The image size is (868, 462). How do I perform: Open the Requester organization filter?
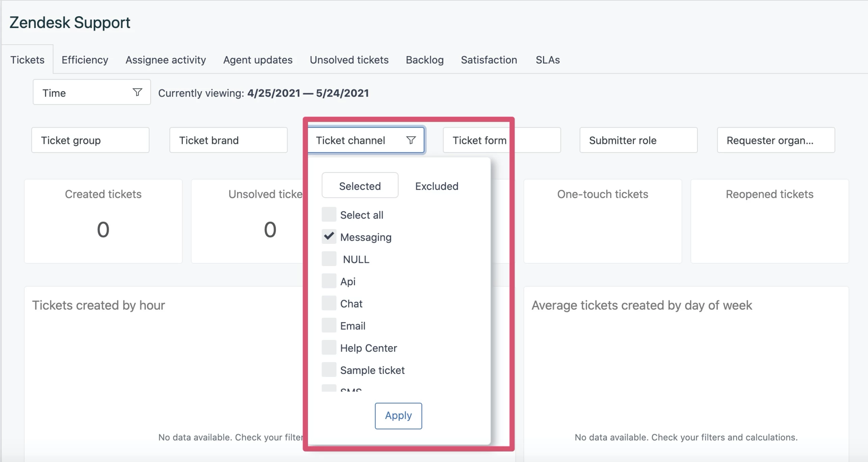[775, 140]
